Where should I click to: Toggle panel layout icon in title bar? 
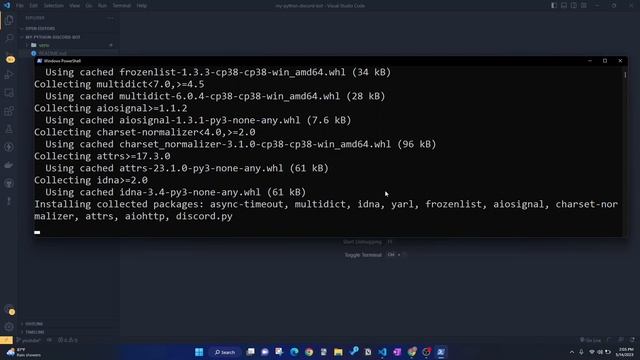click(564, 5)
